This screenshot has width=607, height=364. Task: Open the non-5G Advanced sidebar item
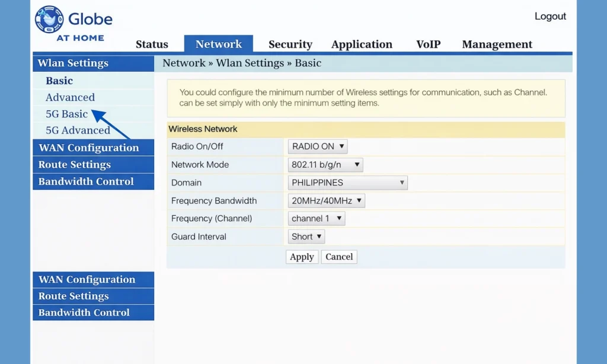point(70,98)
